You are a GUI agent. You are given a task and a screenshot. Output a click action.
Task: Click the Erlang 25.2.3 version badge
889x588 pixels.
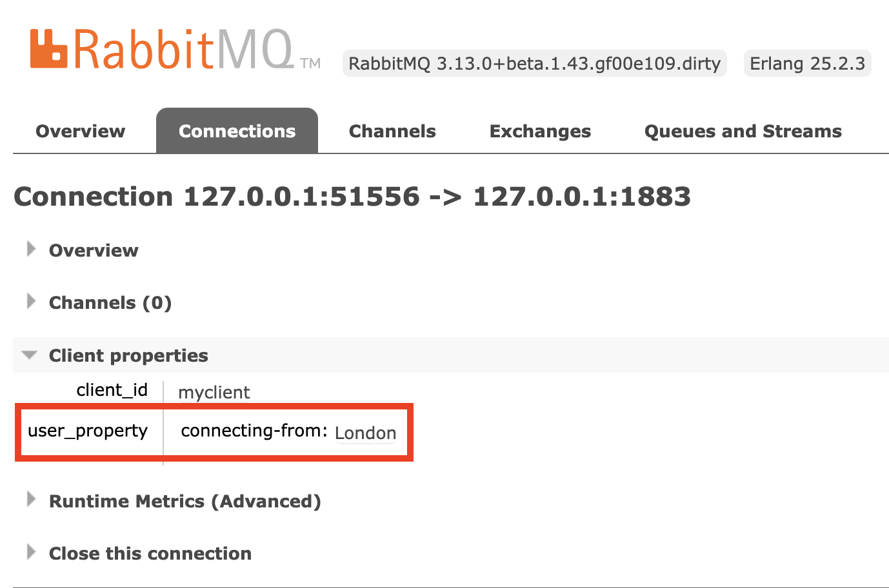click(x=807, y=64)
